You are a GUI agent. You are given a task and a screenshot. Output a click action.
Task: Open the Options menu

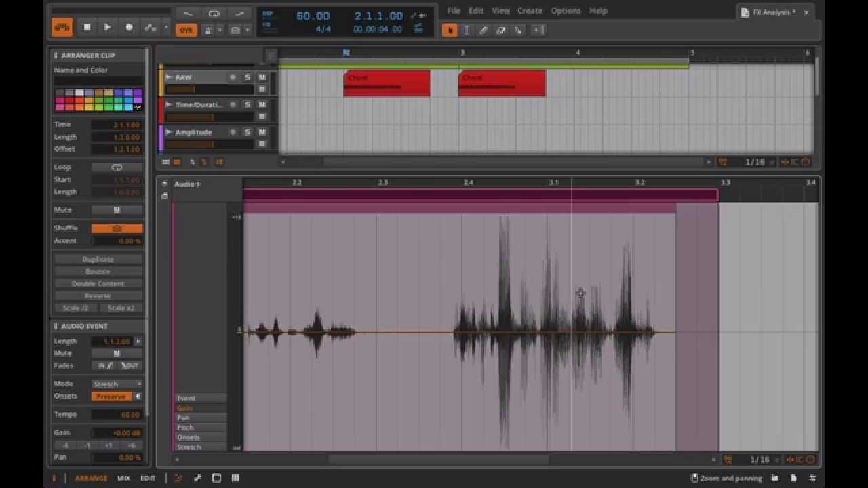click(566, 11)
